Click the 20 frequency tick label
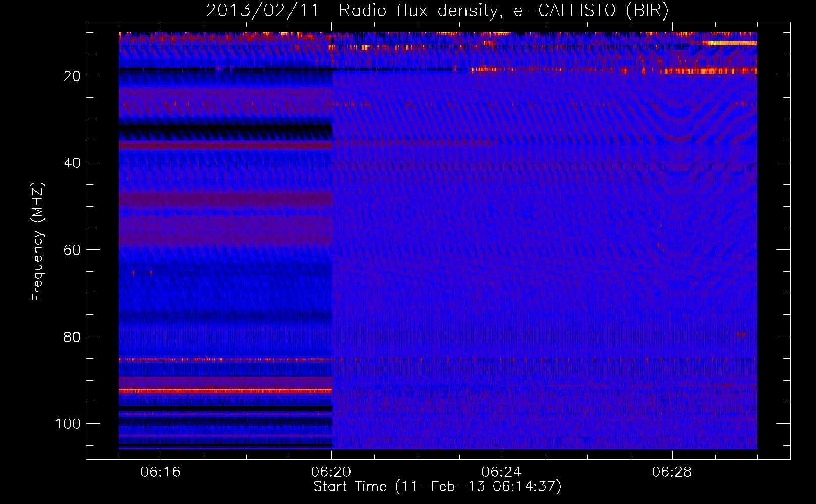Viewport: 816px width, 504px height. point(72,76)
